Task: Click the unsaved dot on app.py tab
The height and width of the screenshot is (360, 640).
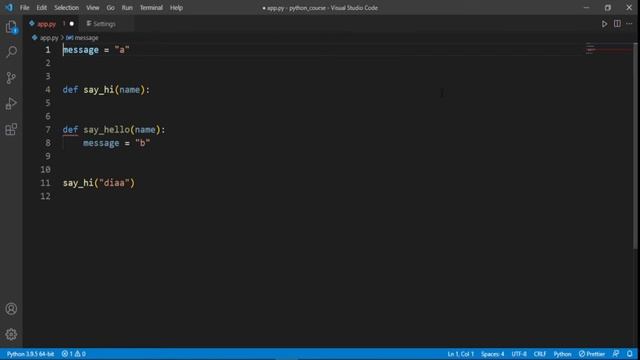Action: click(72, 24)
